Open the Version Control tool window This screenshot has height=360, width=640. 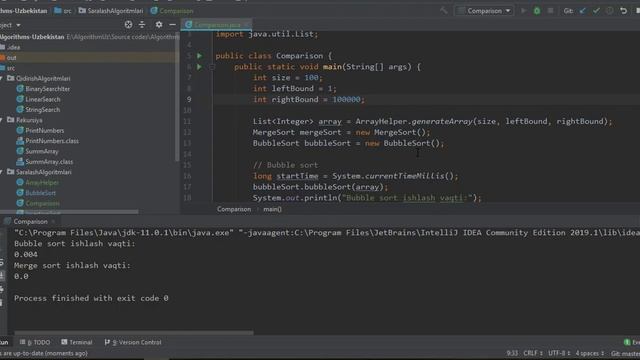point(133,342)
